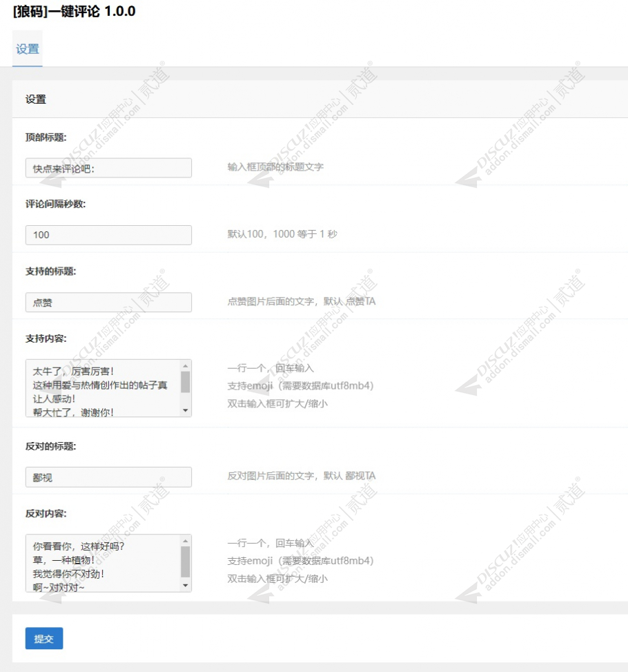
Task: Click the 顶部标题 input field
Action: click(x=108, y=168)
